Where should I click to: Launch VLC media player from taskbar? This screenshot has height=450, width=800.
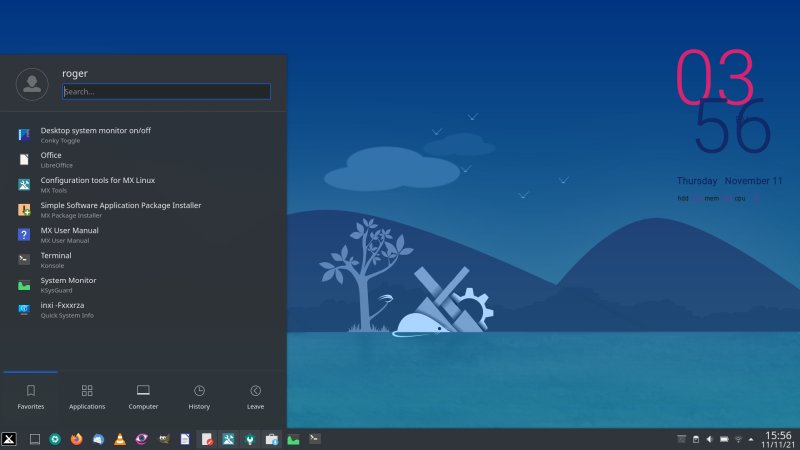pos(120,439)
